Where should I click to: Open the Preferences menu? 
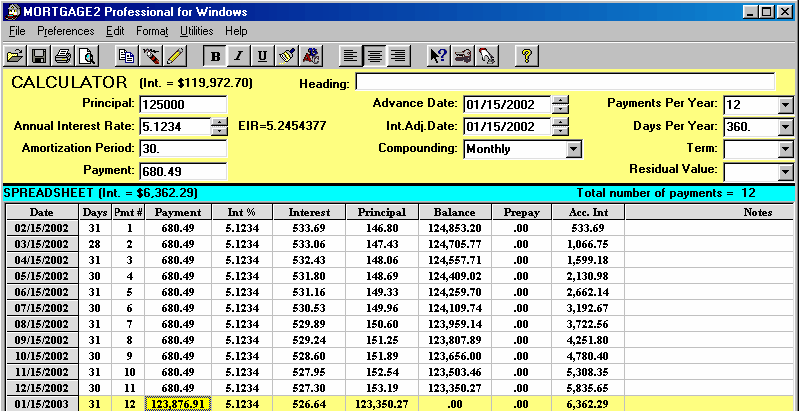tap(65, 31)
